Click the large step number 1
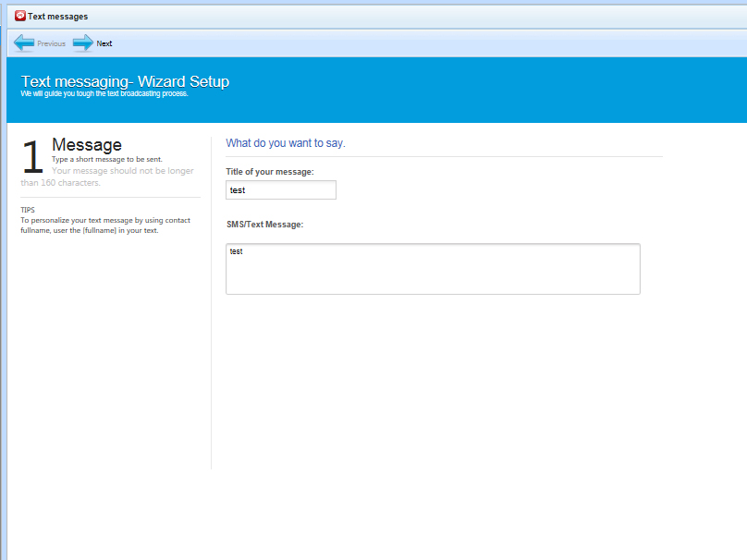 [x=32, y=158]
